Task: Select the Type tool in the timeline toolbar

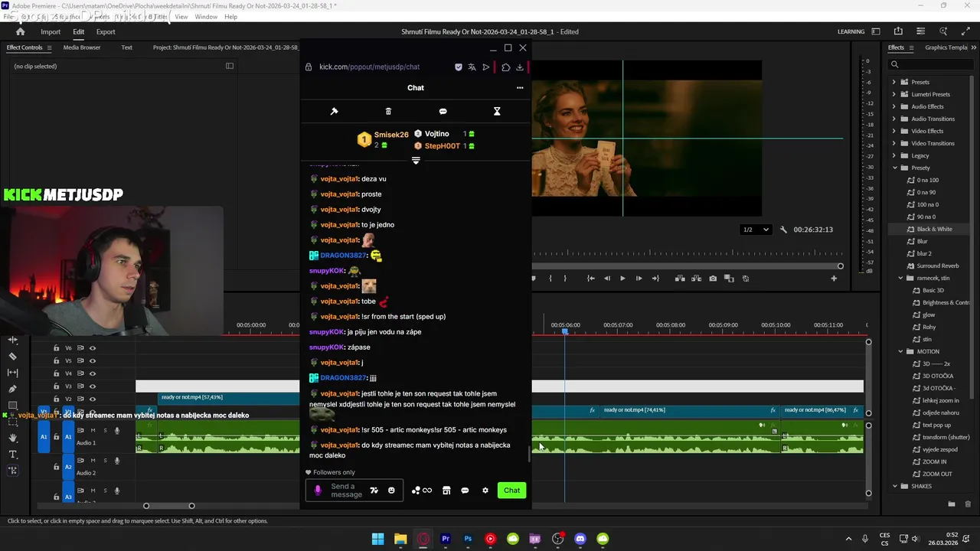Action: (x=12, y=455)
